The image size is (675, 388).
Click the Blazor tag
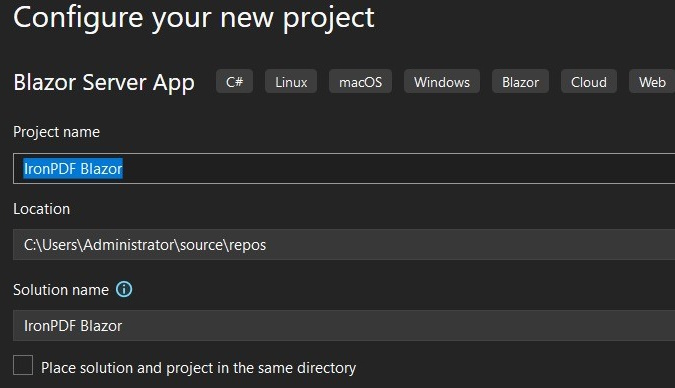pyautogui.click(x=520, y=81)
